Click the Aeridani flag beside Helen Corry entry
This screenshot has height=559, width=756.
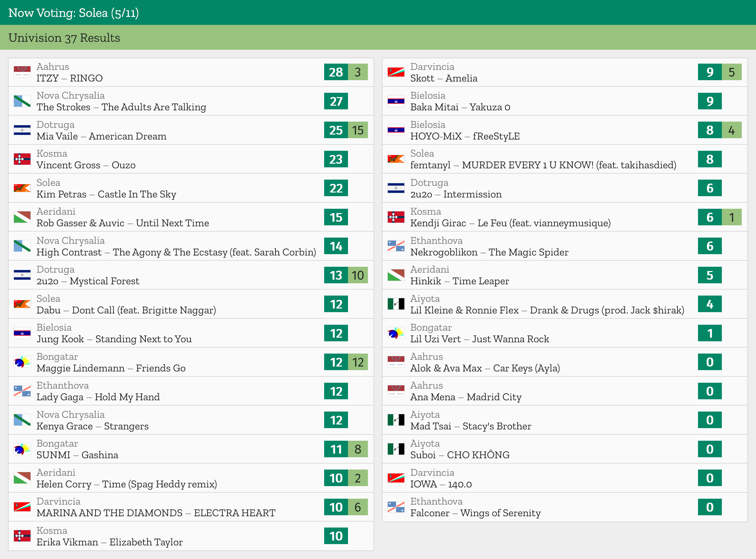point(22,478)
